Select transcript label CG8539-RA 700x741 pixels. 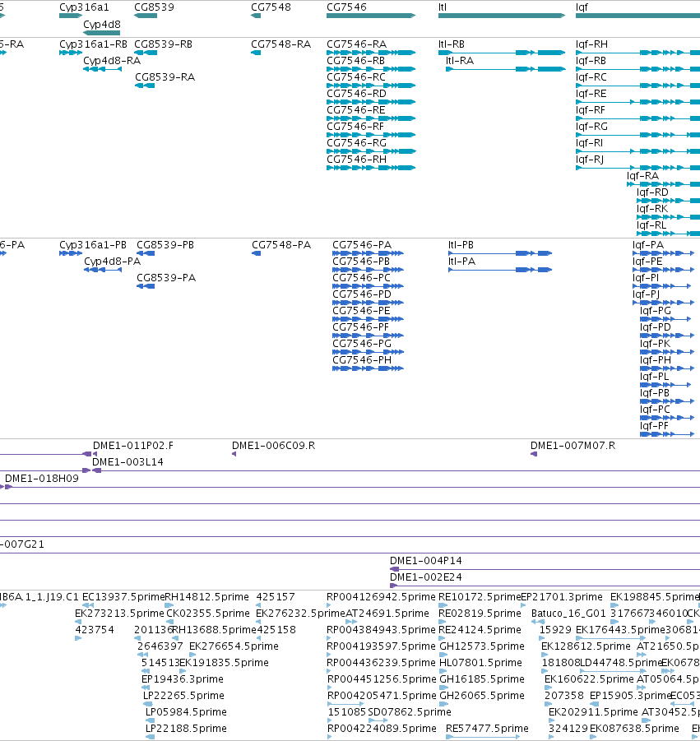[165, 77]
